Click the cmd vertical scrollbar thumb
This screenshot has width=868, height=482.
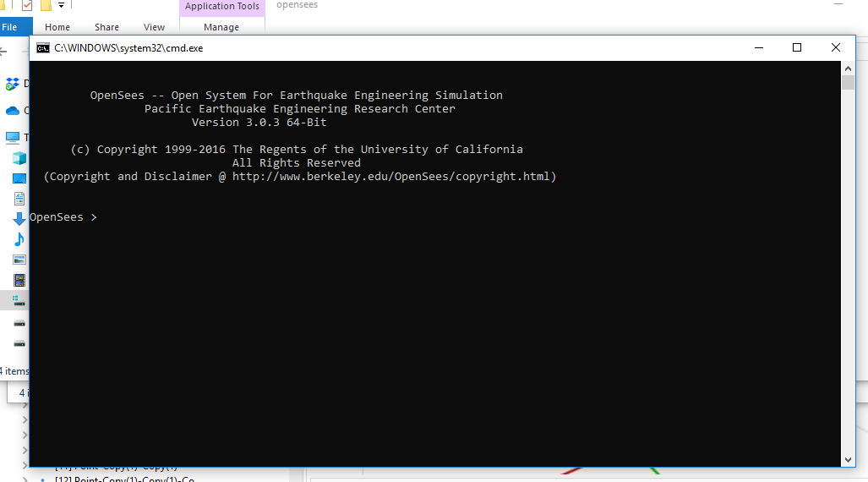tap(848, 83)
